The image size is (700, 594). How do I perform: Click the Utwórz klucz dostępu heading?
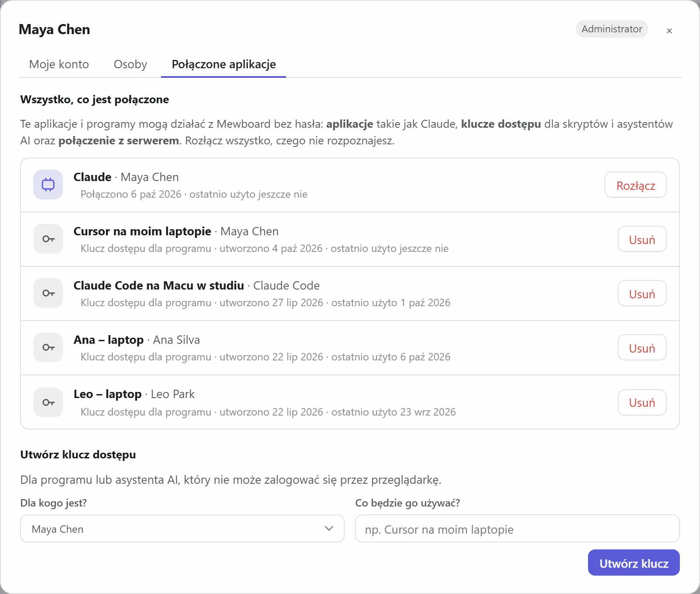(x=78, y=455)
